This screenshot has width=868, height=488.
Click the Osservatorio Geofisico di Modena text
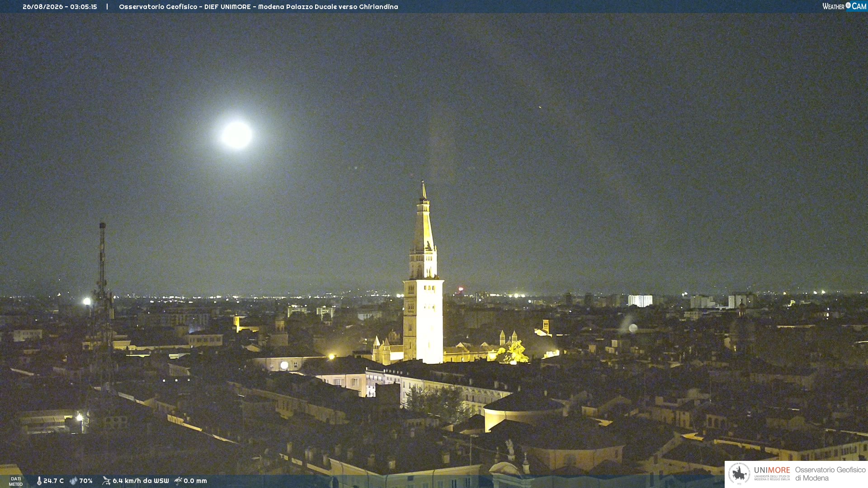[x=830, y=474]
